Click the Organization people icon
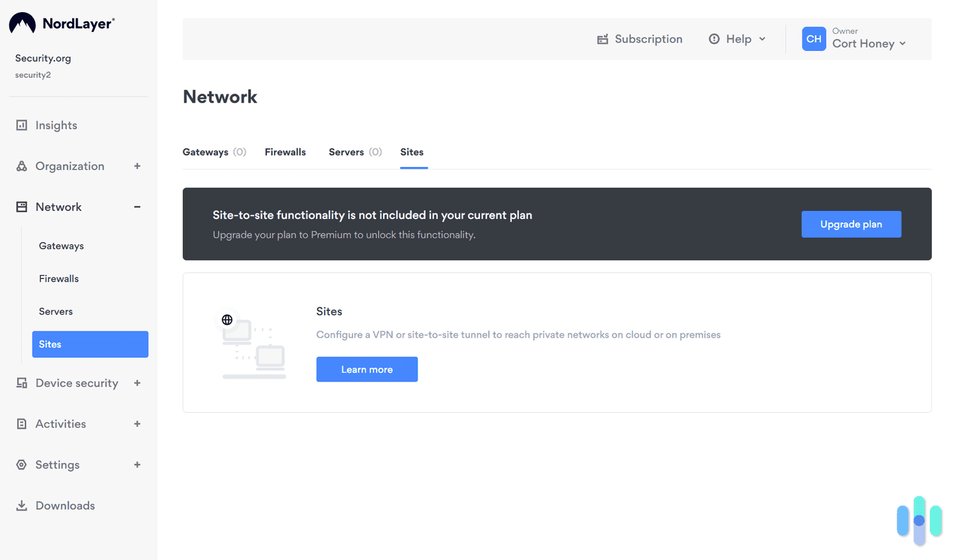 coord(22,166)
